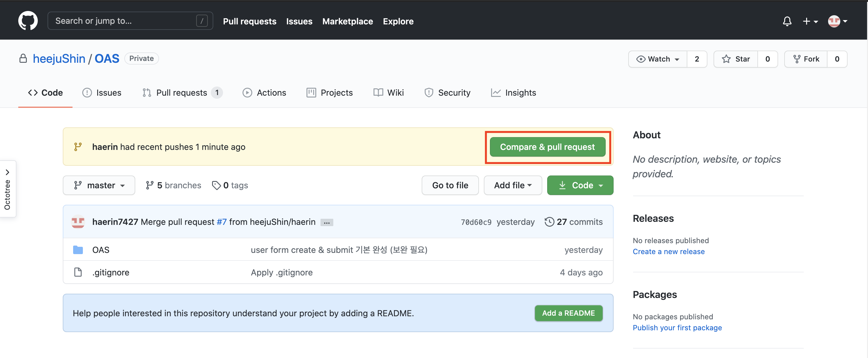The width and height of the screenshot is (868, 358).
Task: Fork the OAS repository
Action: tap(806, 59)
